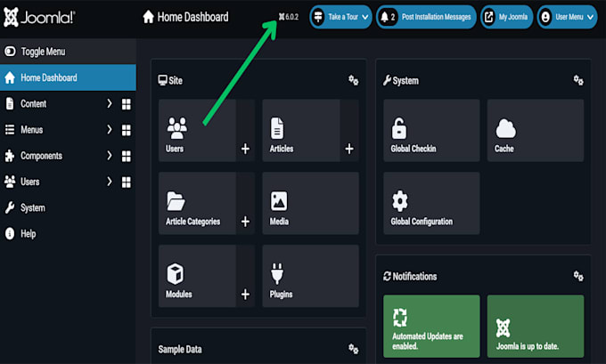Open the Articles quick icon tile
The width and height of the screenshot is (606, 364).
pyautogui.click(x=301, y=131)
